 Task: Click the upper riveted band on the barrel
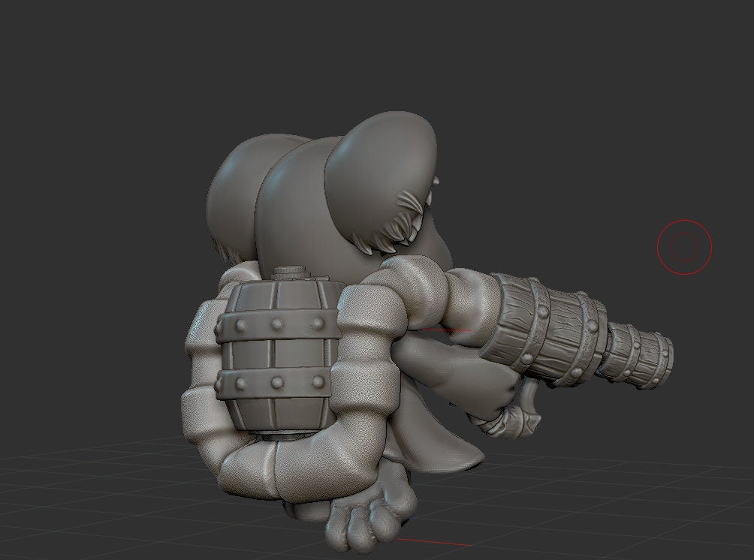tap(275, 324)
